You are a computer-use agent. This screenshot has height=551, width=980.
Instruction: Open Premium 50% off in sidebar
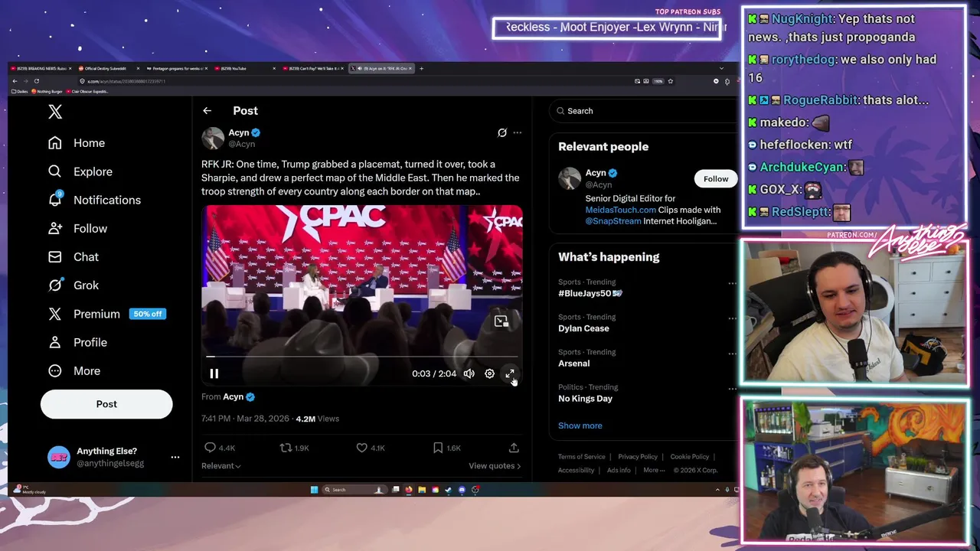pyautogui.click(x=106, y=314)
